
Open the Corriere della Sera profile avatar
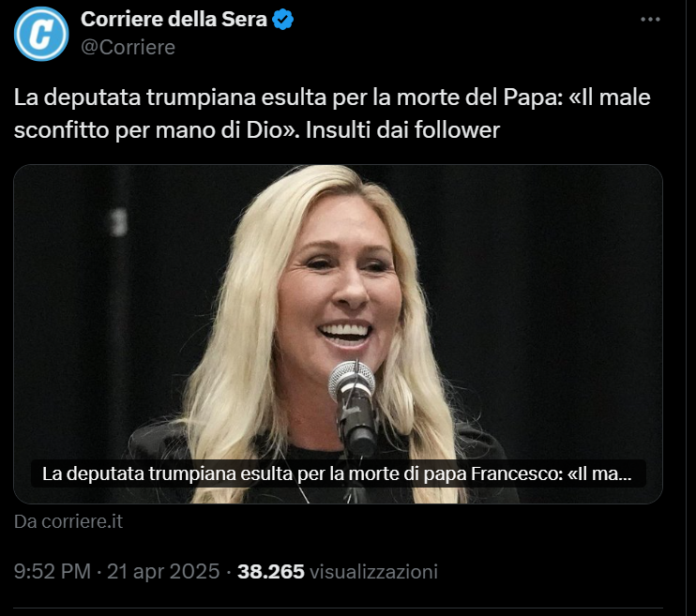tap(41, 34)
